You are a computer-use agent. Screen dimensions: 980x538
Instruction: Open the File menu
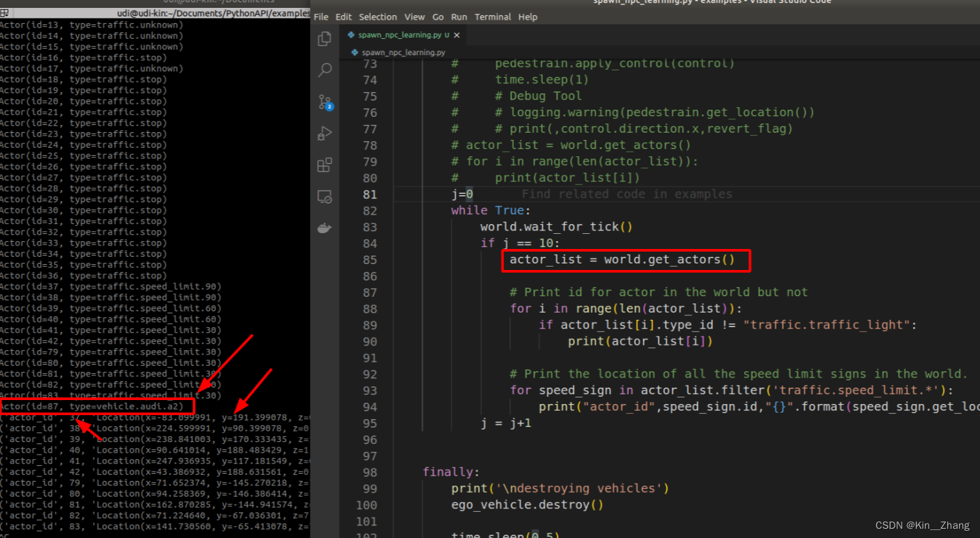321,17
